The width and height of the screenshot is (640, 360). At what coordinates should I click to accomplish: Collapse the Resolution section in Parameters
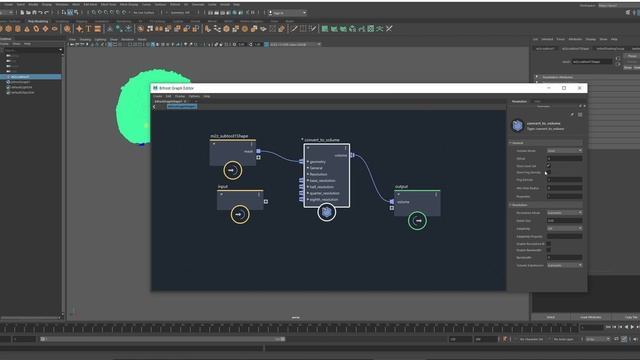pos(510,205)
